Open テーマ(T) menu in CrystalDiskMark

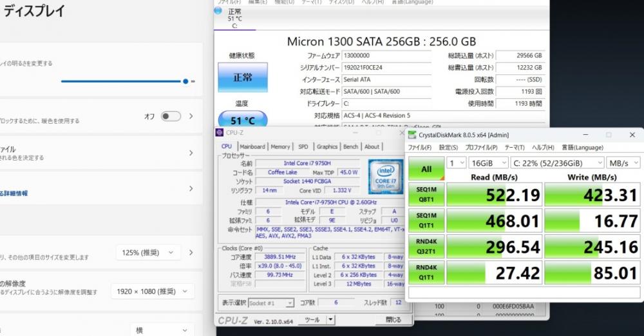[515, 148]
